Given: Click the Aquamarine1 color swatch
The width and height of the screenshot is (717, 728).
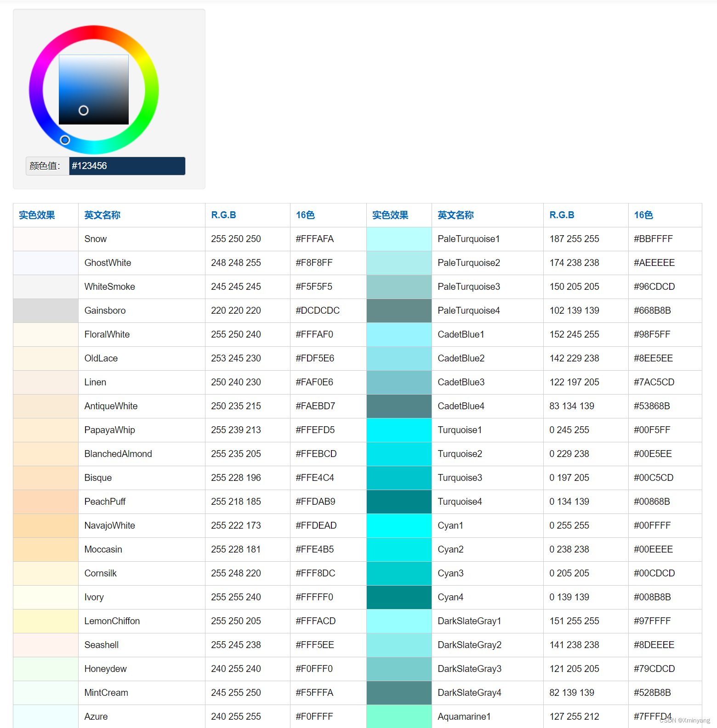Looking at the screenshot, I should [x=399, y=717].
